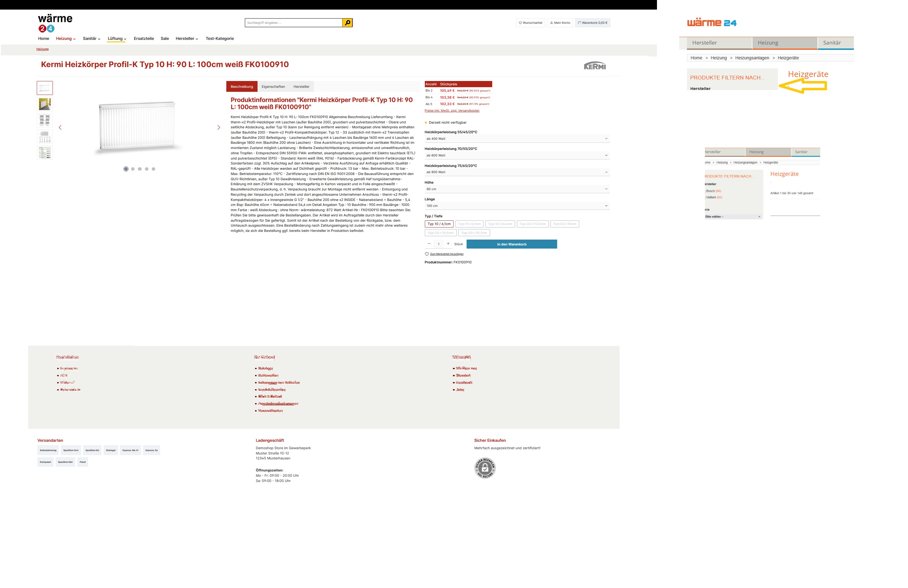Screen dimensions: 908x588
Task: Open Heizkörperleistung 75/65/20°C dropdown
Action: pos(517,172)
